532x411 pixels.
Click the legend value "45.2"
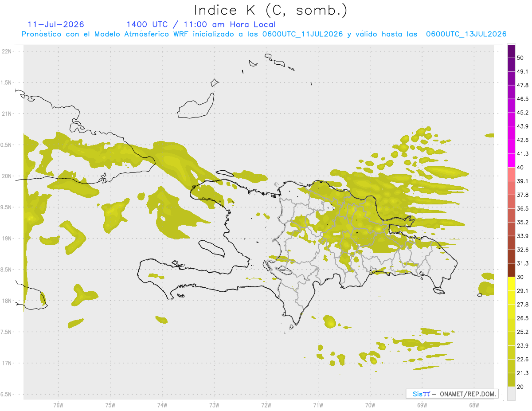[523, 113]
